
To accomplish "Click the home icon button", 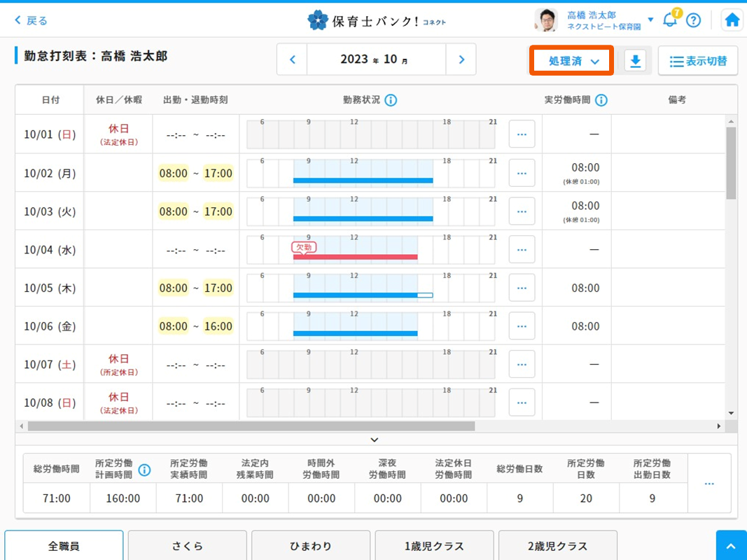I will pyautogui.click(x=732, y=20).
